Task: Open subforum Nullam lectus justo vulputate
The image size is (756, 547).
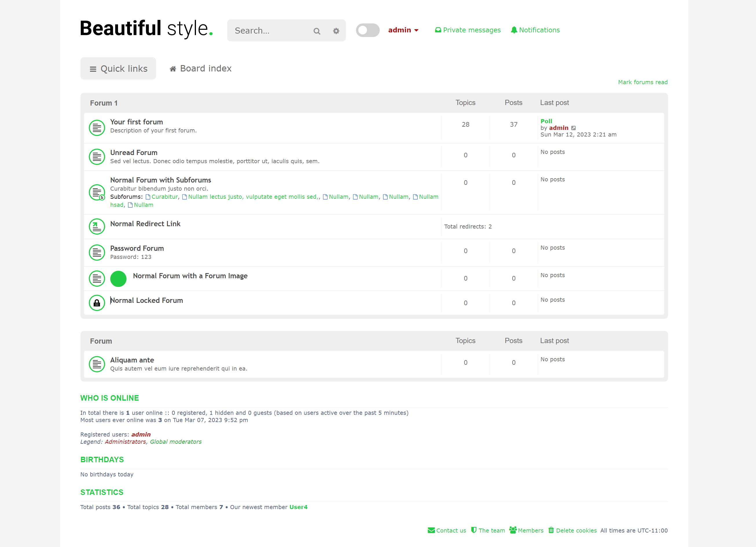Action: pos(250,197)
